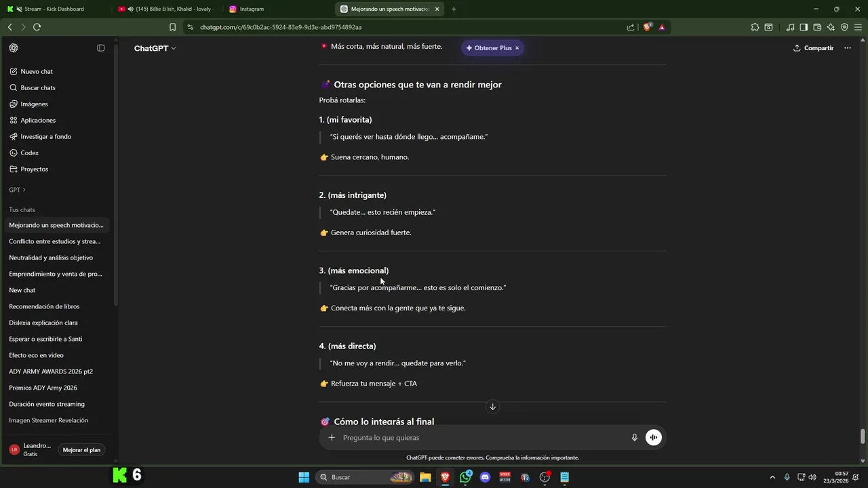
Task: Open Brave Shields lion icon
Action: [648, 27]
